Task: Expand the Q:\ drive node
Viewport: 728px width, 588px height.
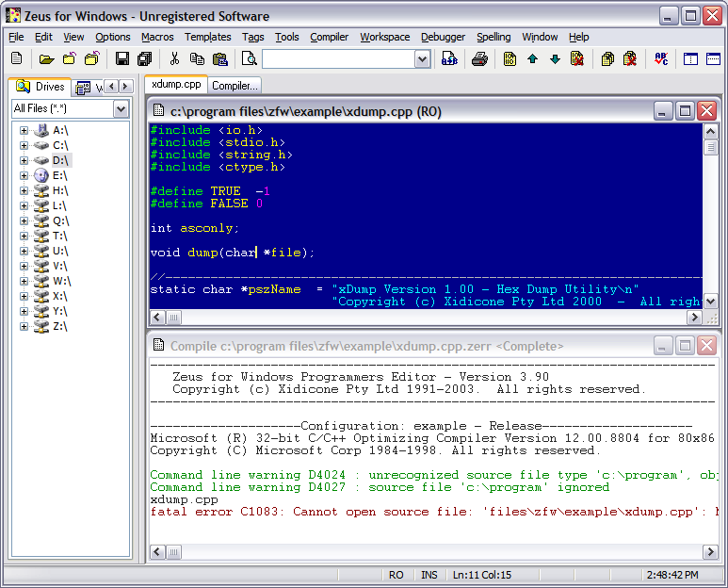Action: click(24, 220)
